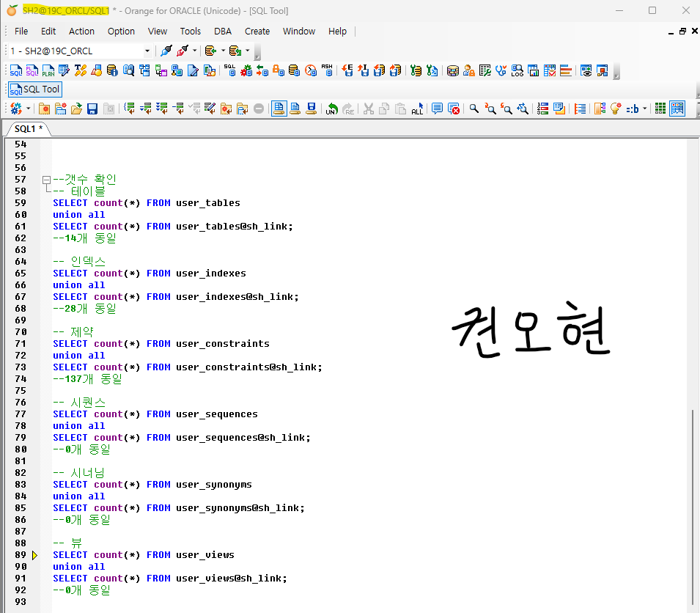Open the Tools menu

190,32
